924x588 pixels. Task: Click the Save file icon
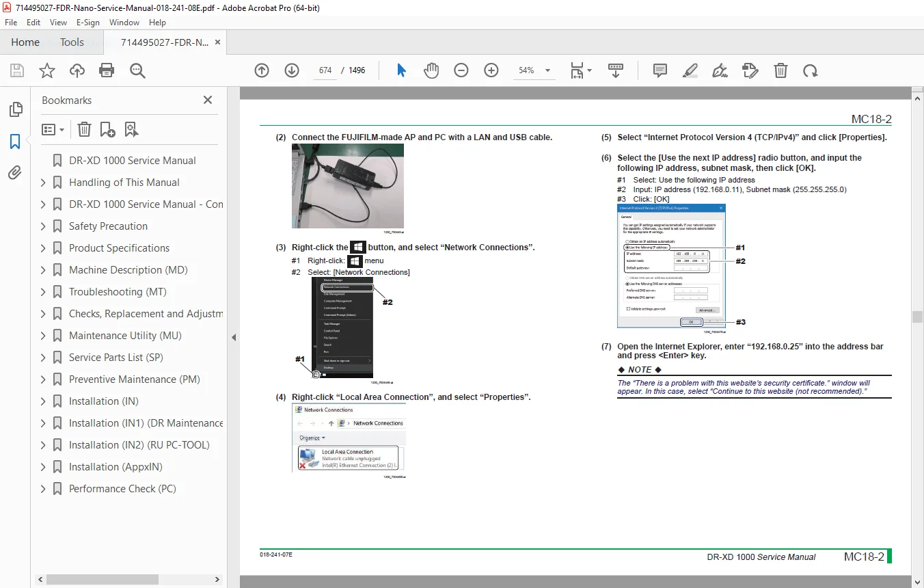[x=17, y=70]
